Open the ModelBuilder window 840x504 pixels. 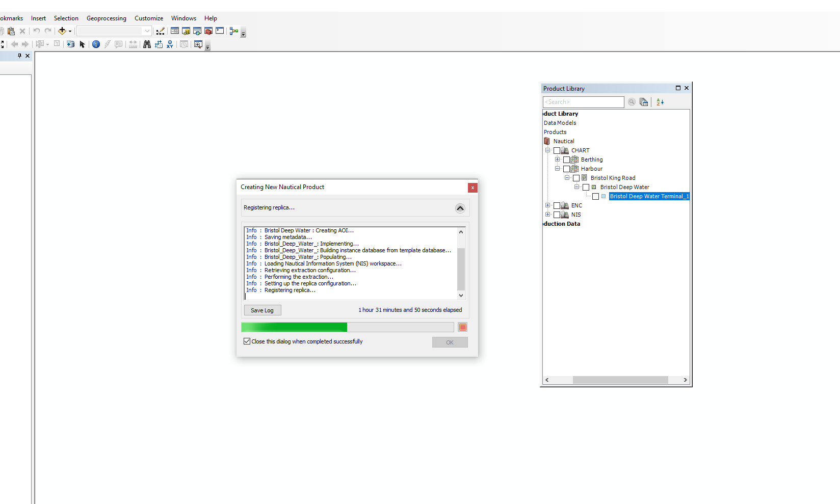point(234,31)
